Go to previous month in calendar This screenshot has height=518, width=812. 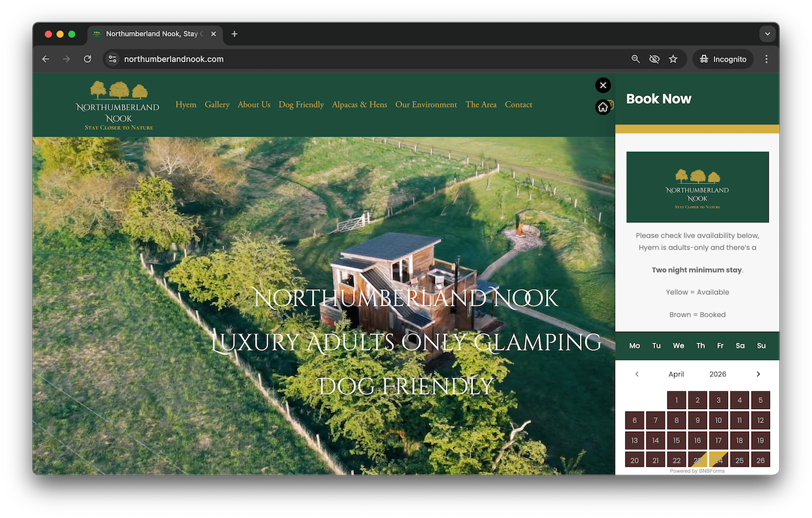coord(637,374)
